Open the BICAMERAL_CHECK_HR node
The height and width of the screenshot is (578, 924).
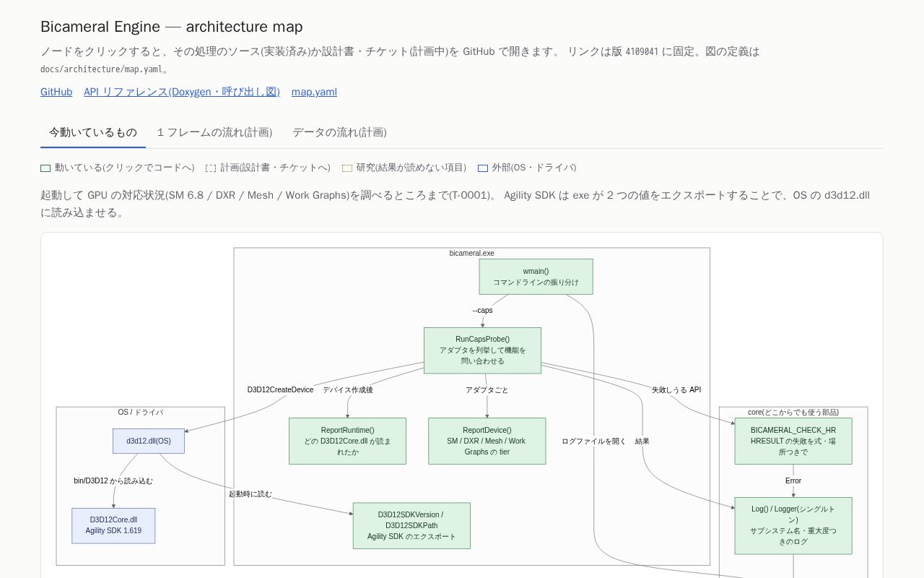[793, 441]
